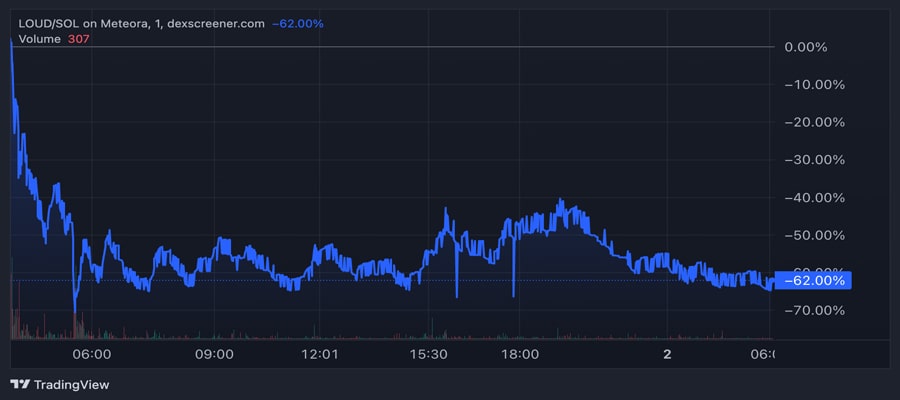Select the -62.00% change value in header
Viewport: 900px width, 400px height.
click(x=297, y=24)
